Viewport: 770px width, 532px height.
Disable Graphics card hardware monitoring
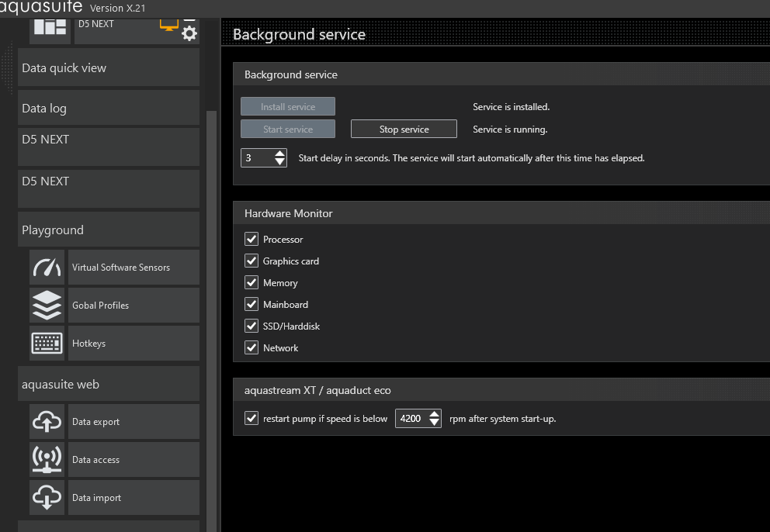[251, 261]
